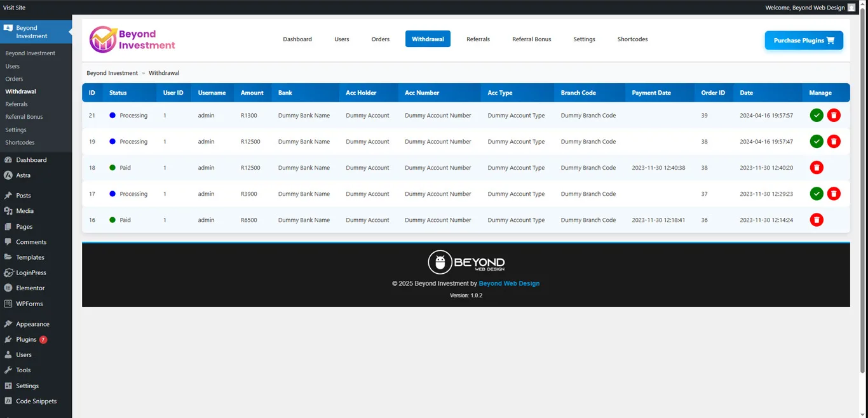Open Beyond Investment submenu item
This screenshot has height=418, width=868.
(30, 53)
